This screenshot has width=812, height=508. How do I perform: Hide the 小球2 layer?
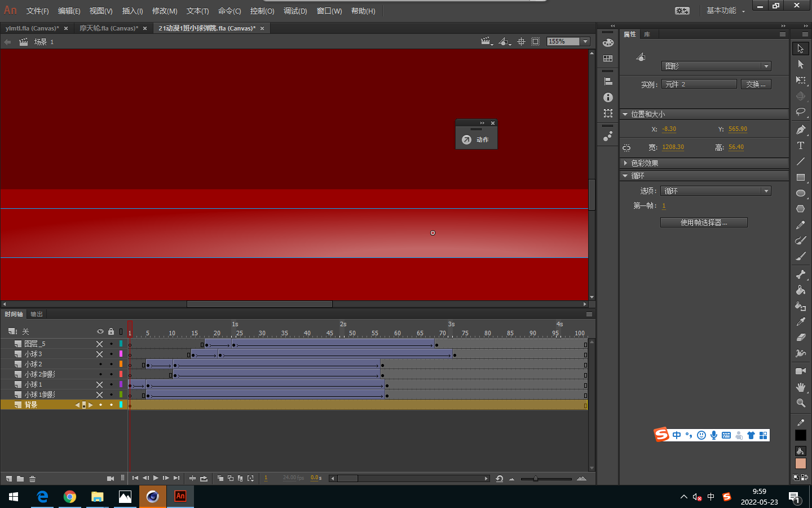(x=100, y=364)
